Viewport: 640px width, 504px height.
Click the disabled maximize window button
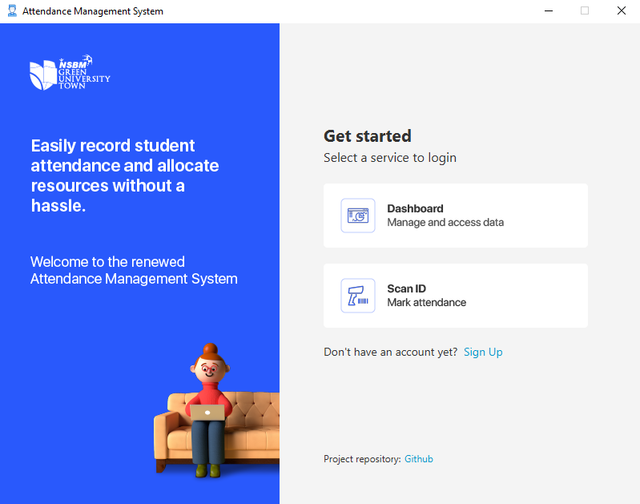tap(584, 11)
